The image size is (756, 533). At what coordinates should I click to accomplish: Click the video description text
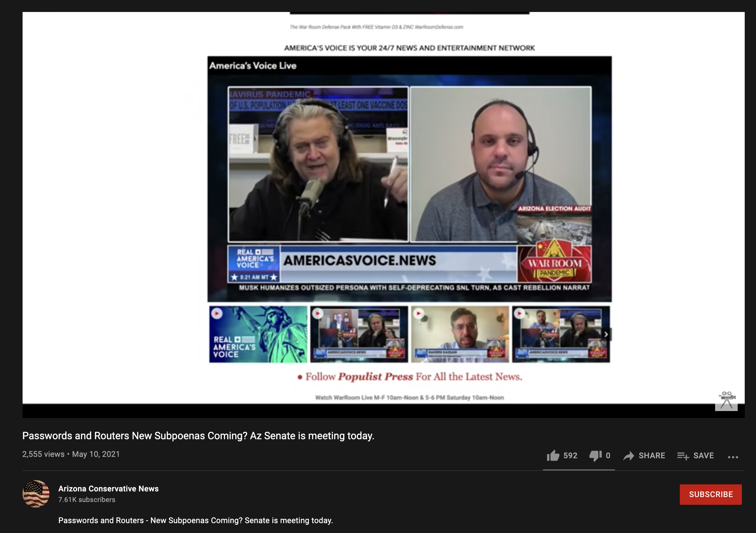(x=196, y=520)
